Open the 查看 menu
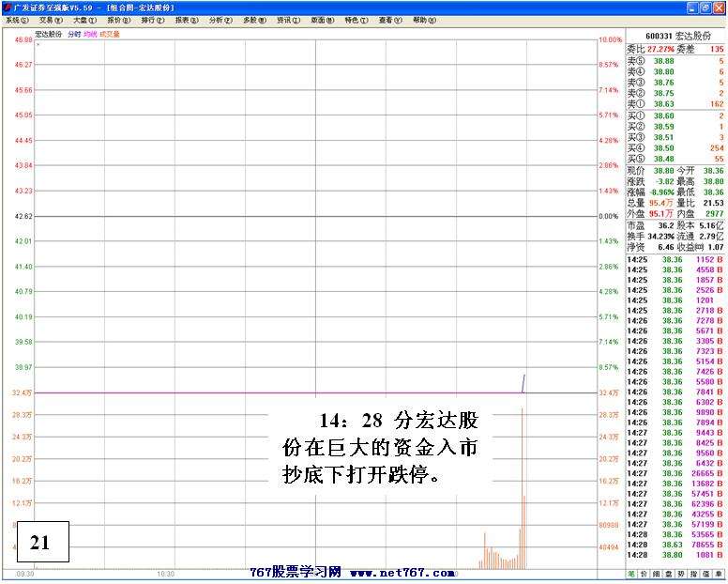 pyautogui.click(x=390, y=21)
